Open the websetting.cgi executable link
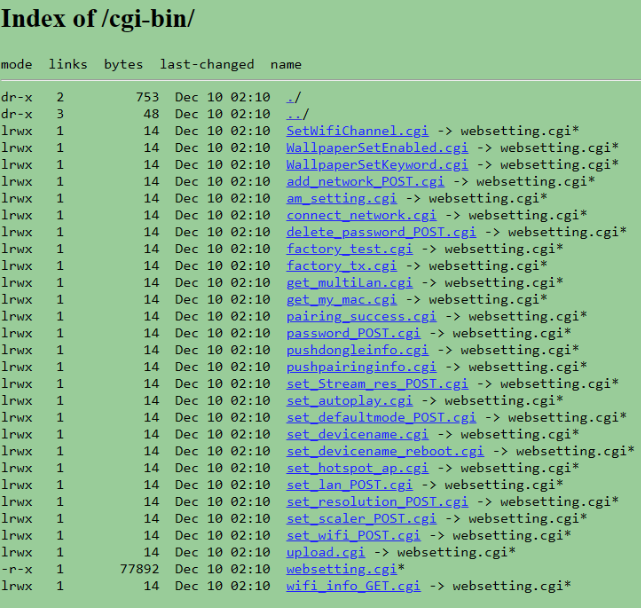Screen dimensions: 641x608 click(x=341, y=569)
